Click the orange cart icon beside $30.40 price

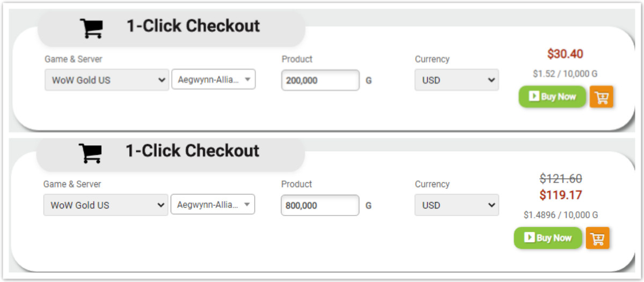pos(601,97)
